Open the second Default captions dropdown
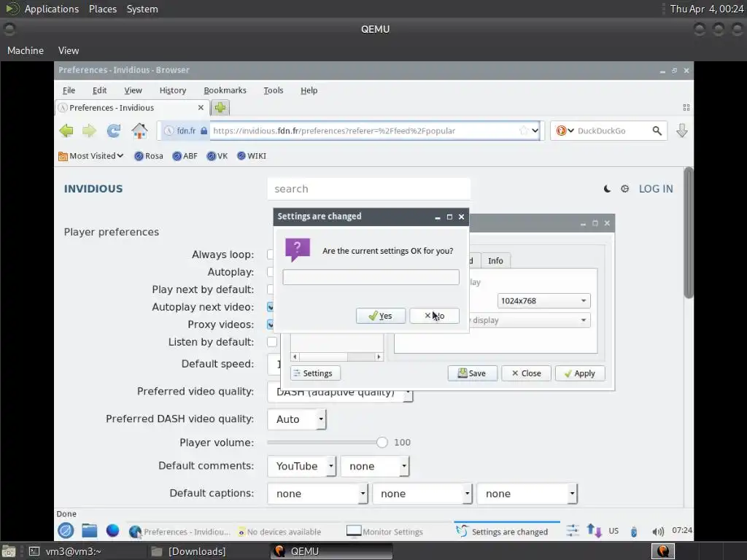This screenshot has height=560, width=747. 422,494
